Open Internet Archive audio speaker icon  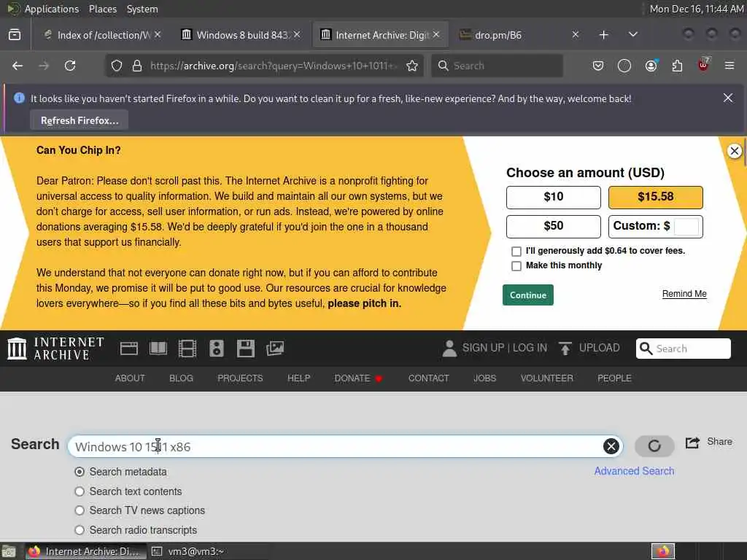(216, 349)
